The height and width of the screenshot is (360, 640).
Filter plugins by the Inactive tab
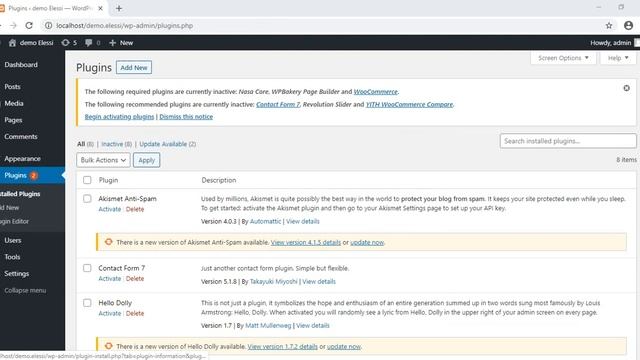tap(112, 144)
